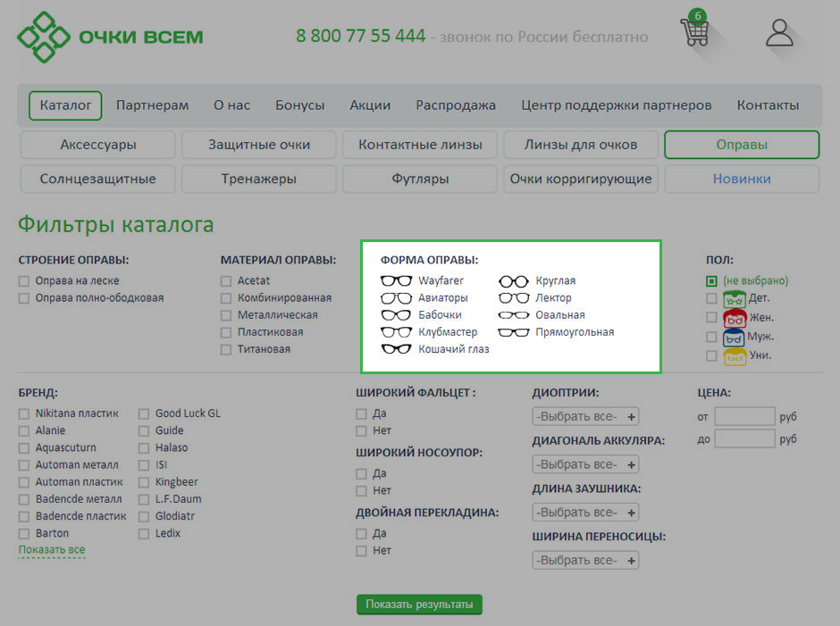Select the Прямоугольная frame shape icon
The width and height of the screenshot is (840, 626).
point(514,332)
